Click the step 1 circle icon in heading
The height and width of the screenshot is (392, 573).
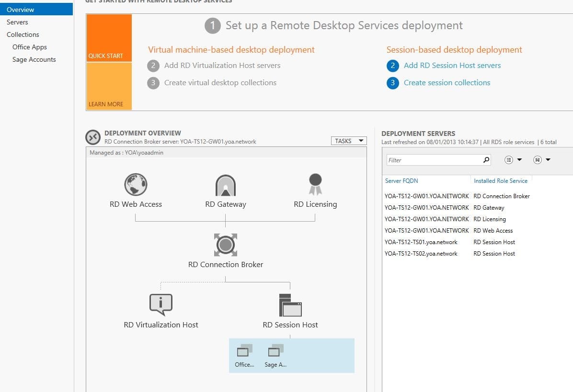pos(213,26)
